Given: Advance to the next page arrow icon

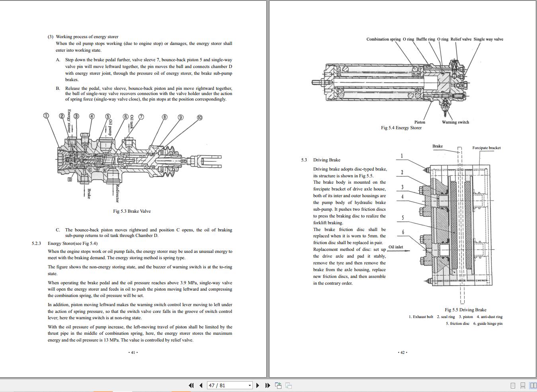Looking at the screenshot, I should coord(258,385).
